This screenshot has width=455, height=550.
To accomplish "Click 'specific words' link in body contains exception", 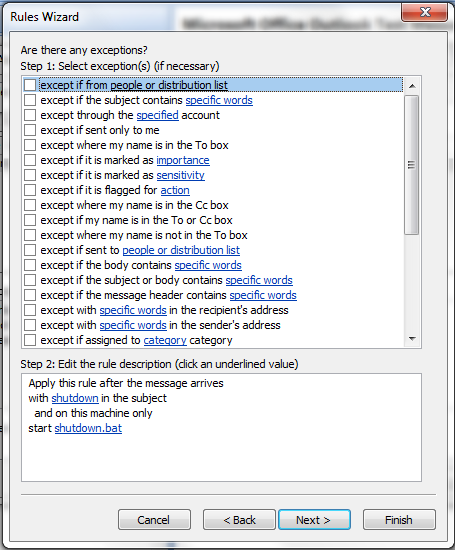I will point(208,266).
